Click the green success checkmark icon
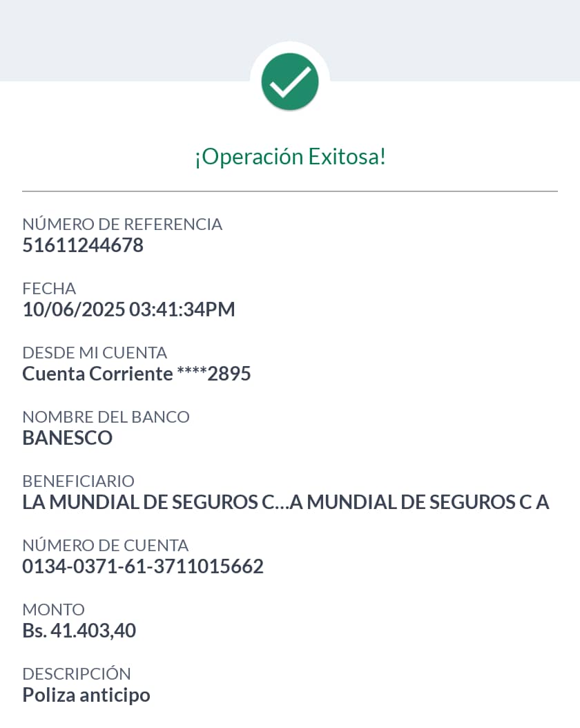 click(x=290, y=82)
